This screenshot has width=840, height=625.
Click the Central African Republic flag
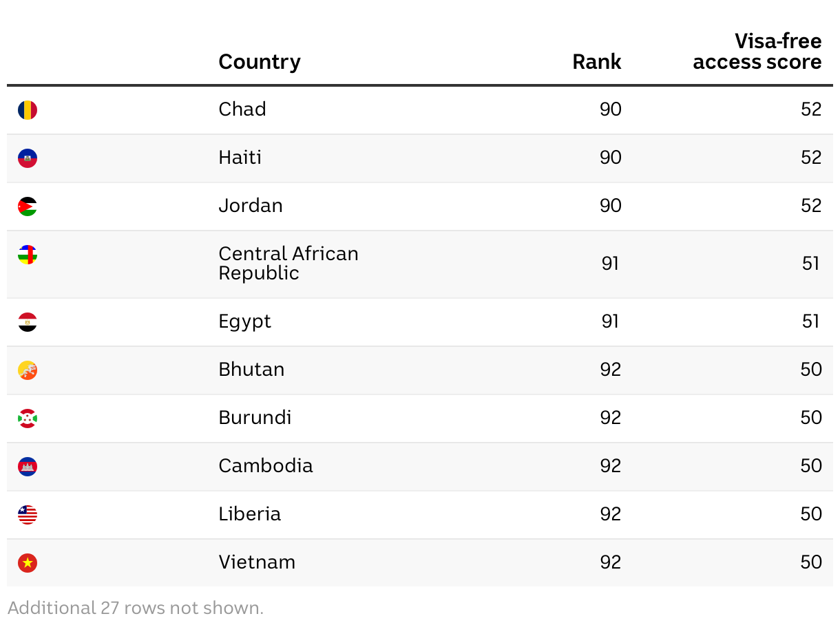point(28,255)
